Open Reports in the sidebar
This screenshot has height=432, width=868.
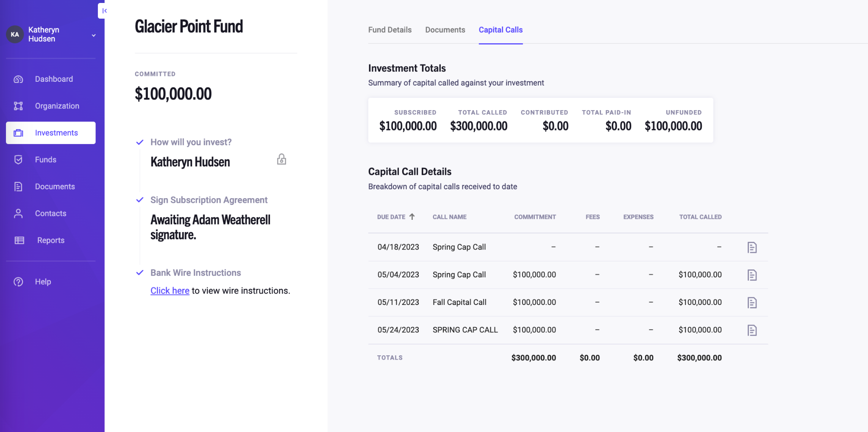pos(50,240)
